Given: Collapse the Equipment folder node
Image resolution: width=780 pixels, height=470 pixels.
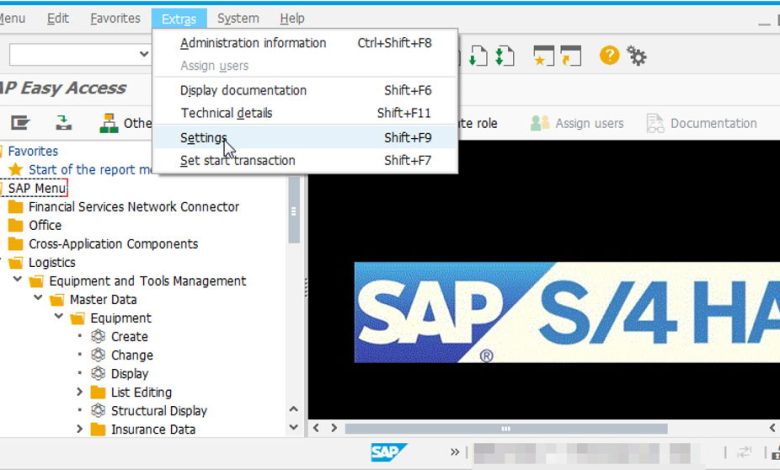Looking at the screenshot, I should 59,316.
